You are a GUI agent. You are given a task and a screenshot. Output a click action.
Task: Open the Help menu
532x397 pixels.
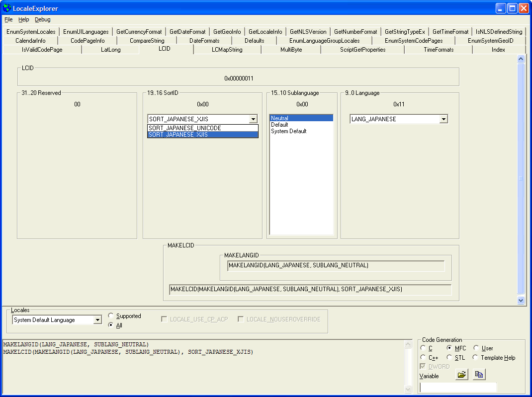pyautogui.click(x=24, y=20)
